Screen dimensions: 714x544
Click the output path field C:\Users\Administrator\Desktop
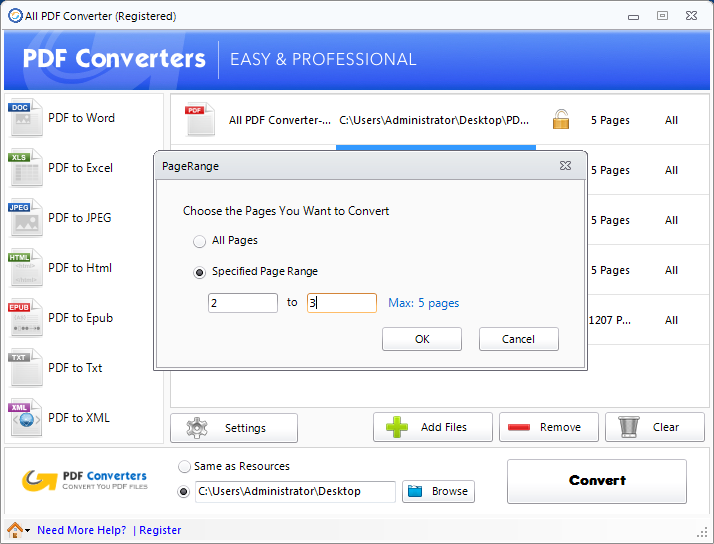[295, 492]
